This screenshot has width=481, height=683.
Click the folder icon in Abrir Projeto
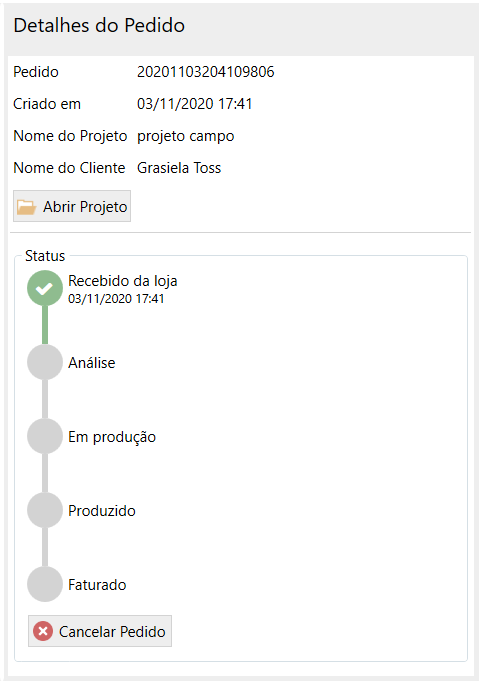click(x=26, y=207)
